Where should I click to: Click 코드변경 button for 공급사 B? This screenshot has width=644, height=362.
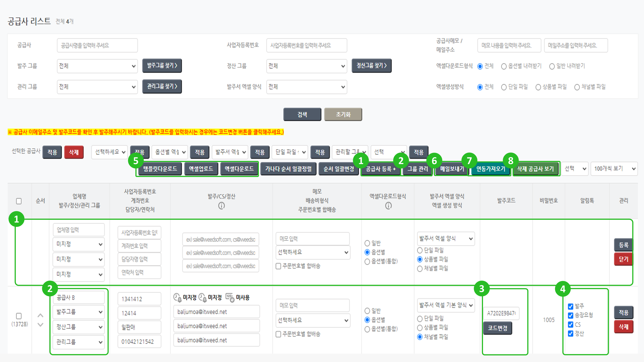(497, 328)
